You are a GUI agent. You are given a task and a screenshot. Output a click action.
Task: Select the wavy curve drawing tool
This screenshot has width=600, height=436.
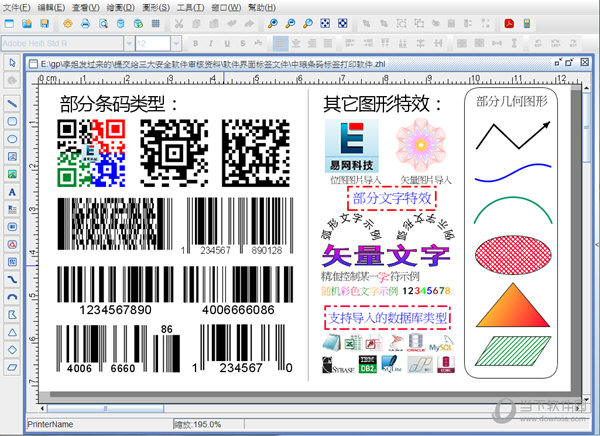tap(12, 279)
